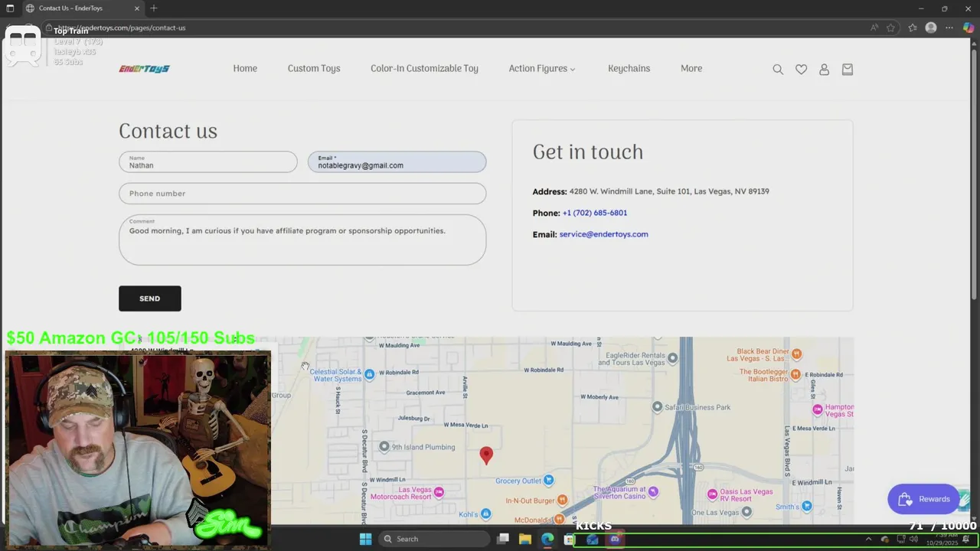Click the SEND button

pos(150,298)
